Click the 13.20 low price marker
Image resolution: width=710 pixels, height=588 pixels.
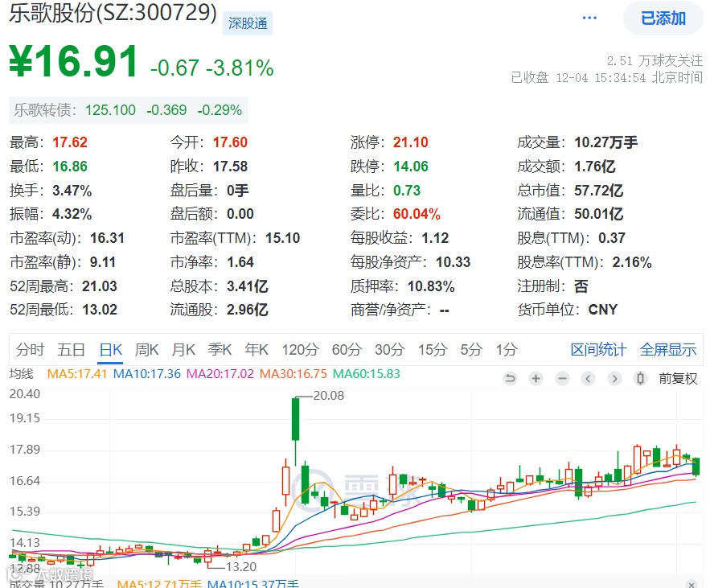tap(241, 567)
